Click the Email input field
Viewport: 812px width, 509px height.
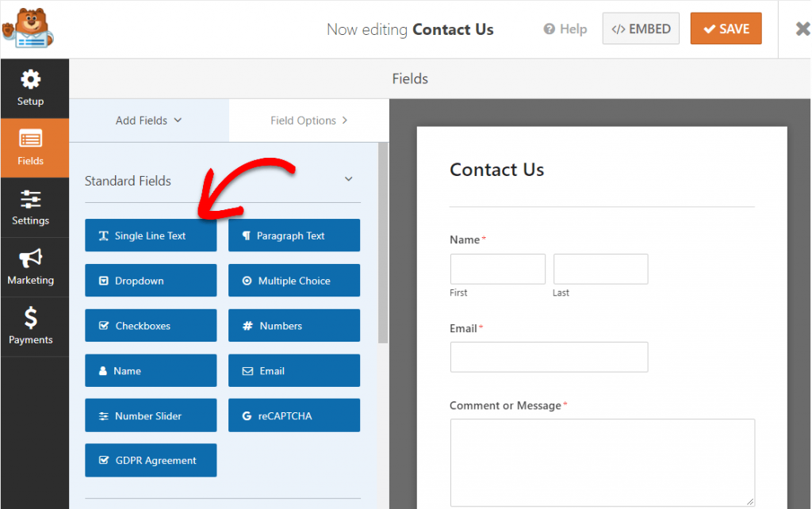tap(549, 357)
